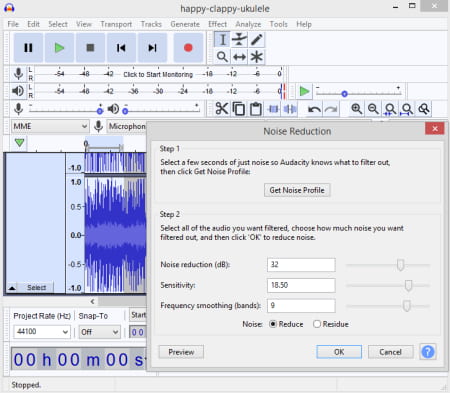Image resolution: width=450 pixels, height=393 pixels.
Task: Click the recording volume slider knob
Action: click(100, 111)
